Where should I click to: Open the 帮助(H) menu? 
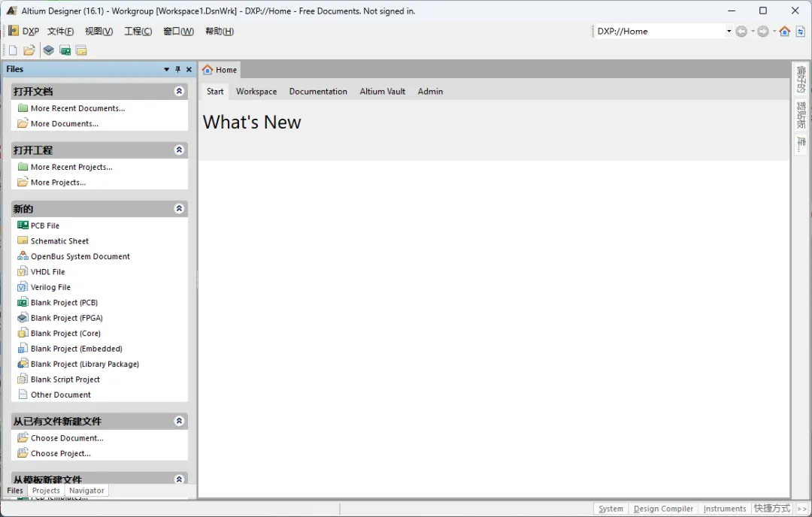220,31
